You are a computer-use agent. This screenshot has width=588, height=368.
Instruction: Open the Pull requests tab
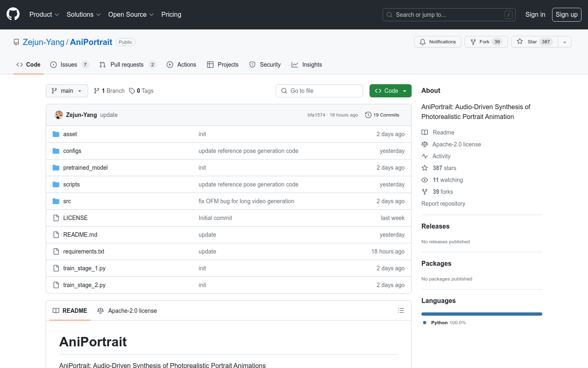[x=127, y=65]
